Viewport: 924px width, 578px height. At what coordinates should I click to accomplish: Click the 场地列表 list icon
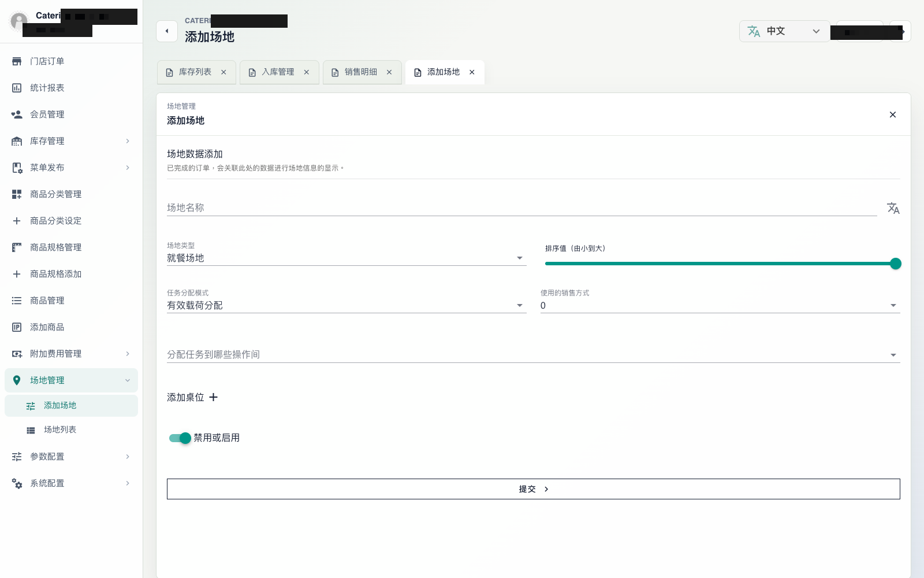[x=31, y=430]
